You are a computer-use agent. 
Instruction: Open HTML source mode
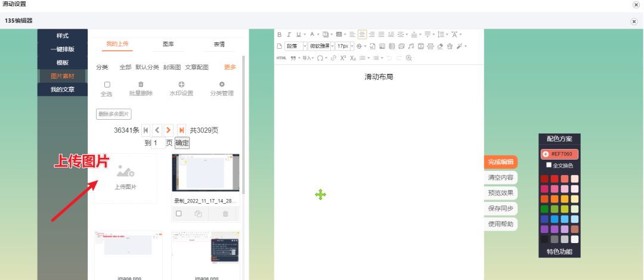(x=281, y=58)
